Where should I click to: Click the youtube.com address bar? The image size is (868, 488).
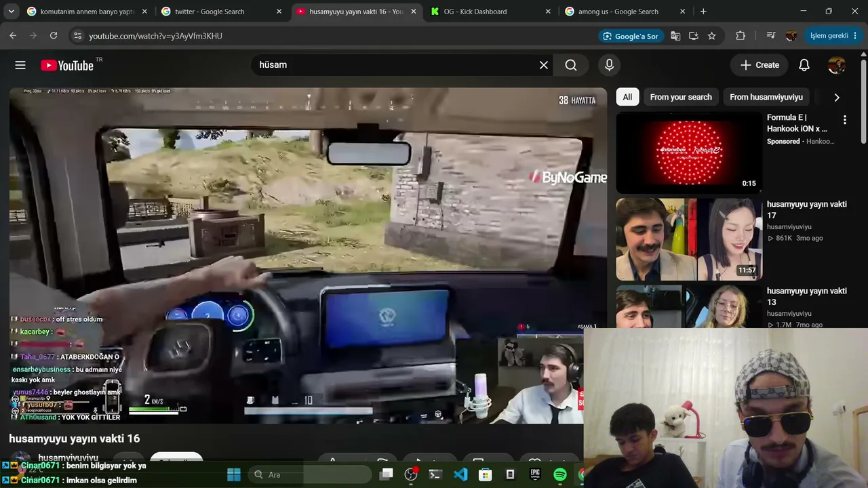click(339, 36)
